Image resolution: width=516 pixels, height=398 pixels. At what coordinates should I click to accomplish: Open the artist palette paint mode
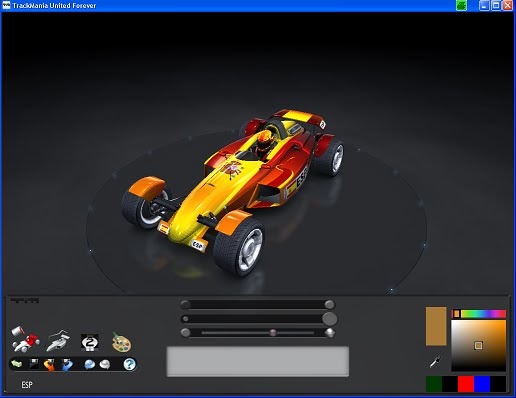(122, 342)
